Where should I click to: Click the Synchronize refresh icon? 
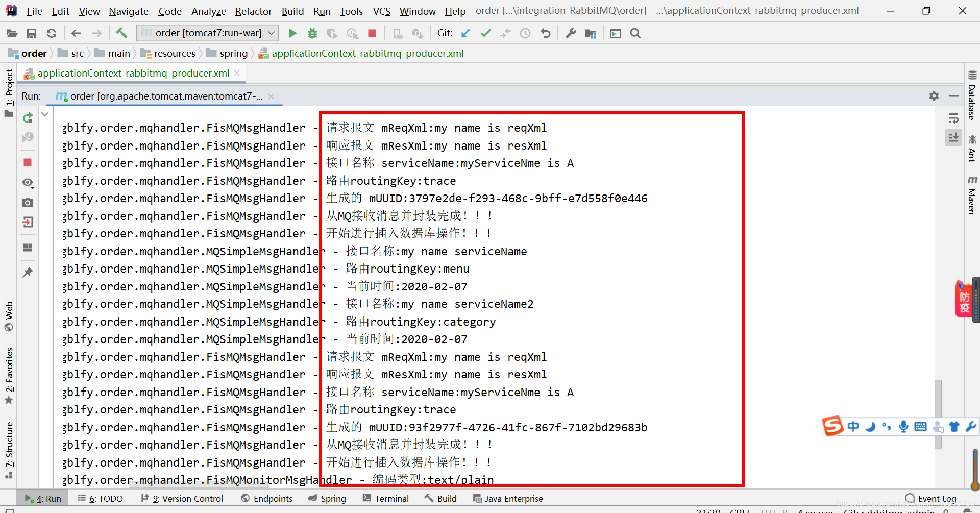click(52, 33)
